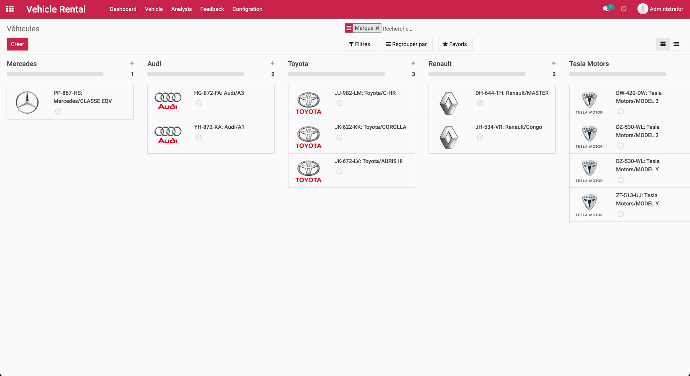Click the Toyota column header title
Viewport: 690px width, 376px height.
pyautogui.click(x=298, y=63)
